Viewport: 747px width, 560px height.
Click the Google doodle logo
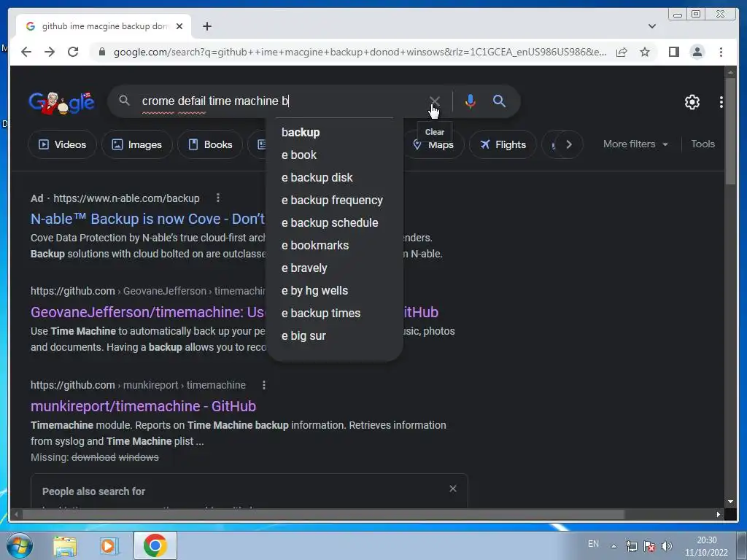61,102
